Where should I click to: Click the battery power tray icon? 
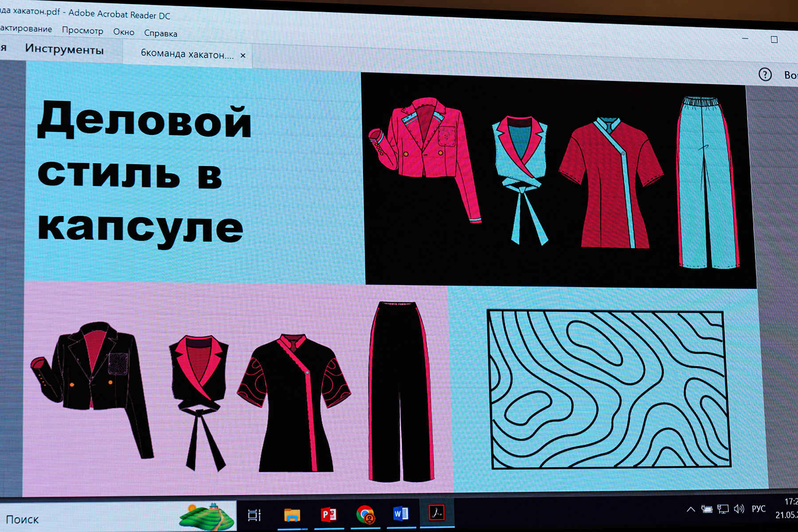(707, 509)
